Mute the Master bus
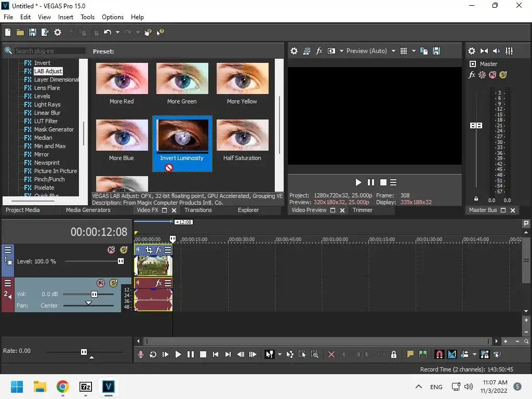 493,75
